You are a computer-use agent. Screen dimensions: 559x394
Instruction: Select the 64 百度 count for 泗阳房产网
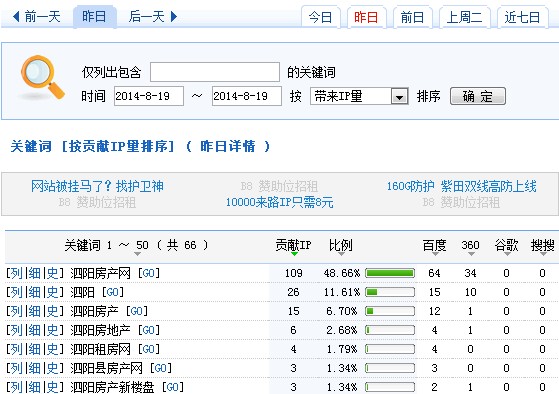pyautogui.click(x=434, y=273)
